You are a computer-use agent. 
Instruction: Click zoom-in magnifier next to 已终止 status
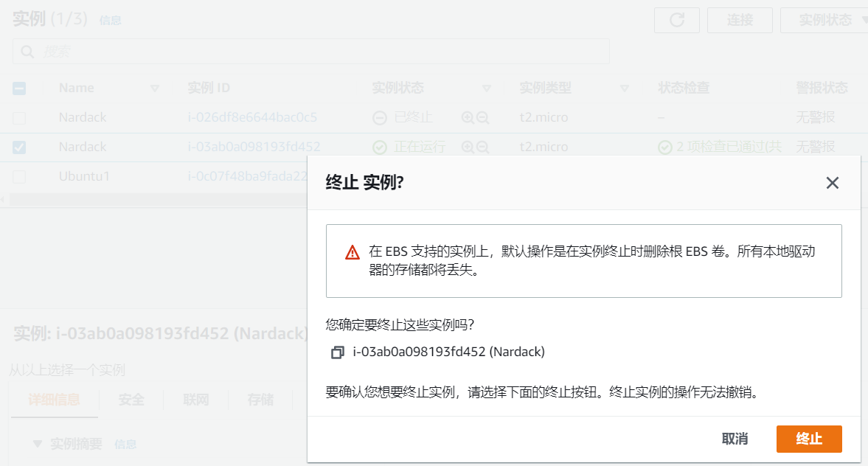point(468,117)
